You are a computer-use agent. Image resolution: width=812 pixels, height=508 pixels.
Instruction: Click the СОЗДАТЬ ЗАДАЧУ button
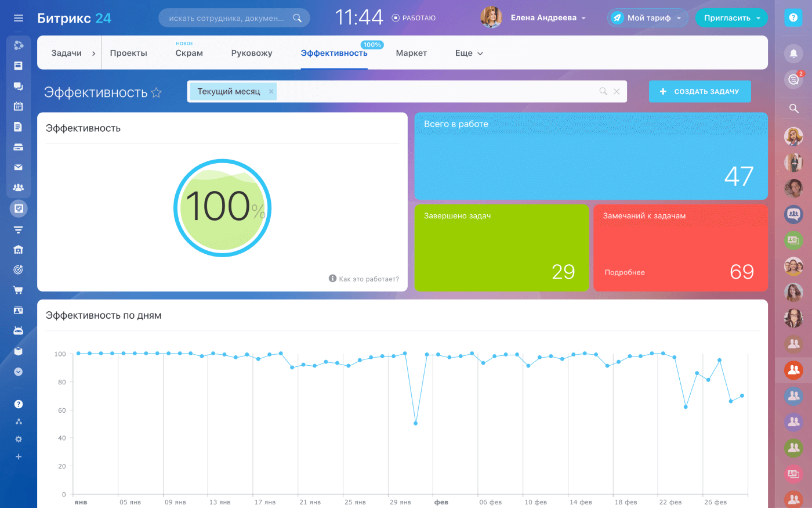pyautogui.click(x=699, y=92)
